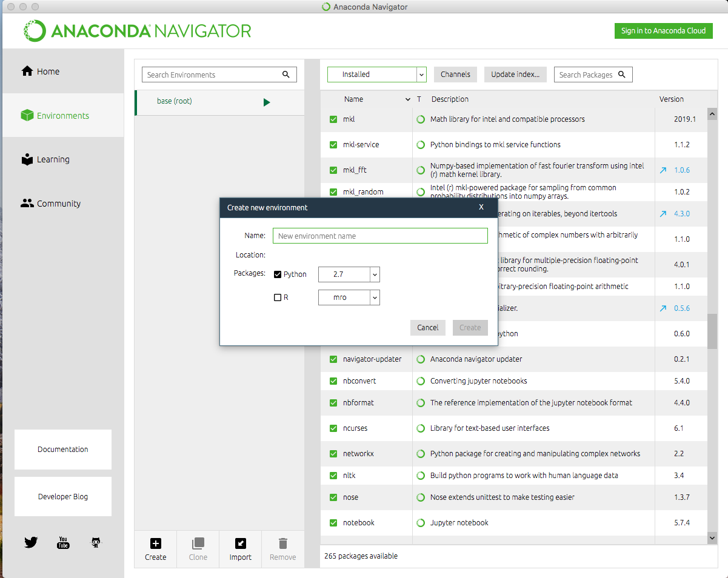This screenshot has height=578, width=728.
Task: Click the package list scroll down arrow
Action: (x=712, y=537)
